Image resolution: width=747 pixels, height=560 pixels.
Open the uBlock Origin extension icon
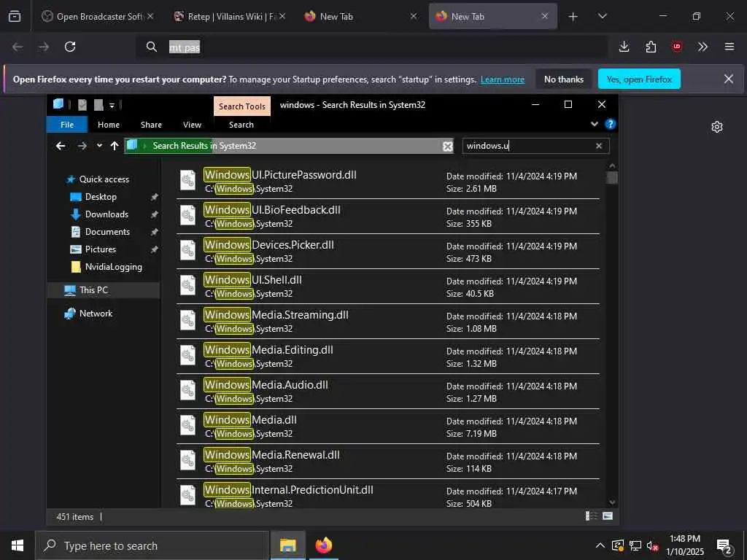tap(677, 47)
